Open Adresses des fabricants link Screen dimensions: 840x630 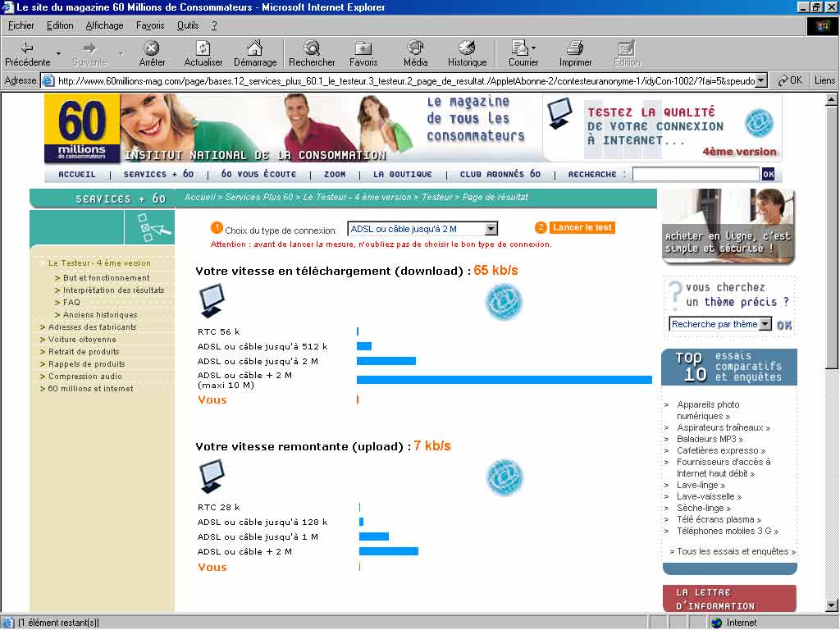(92, 326)
